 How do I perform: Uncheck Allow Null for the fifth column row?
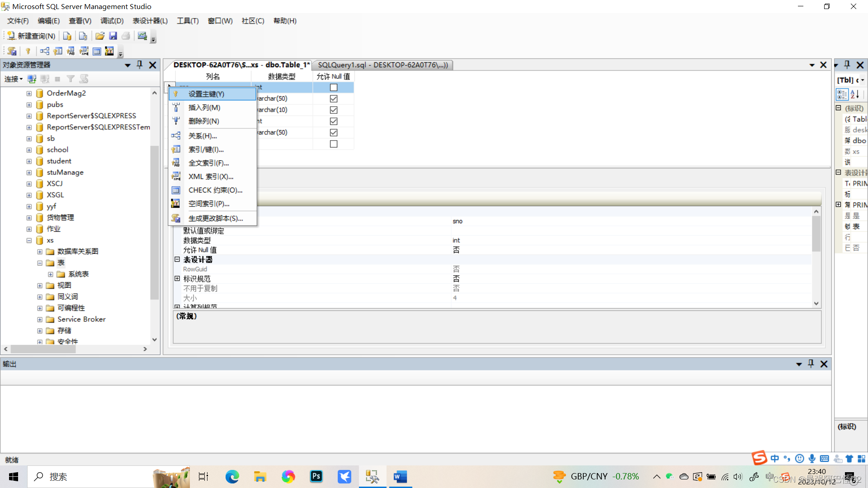click(334, 133)
